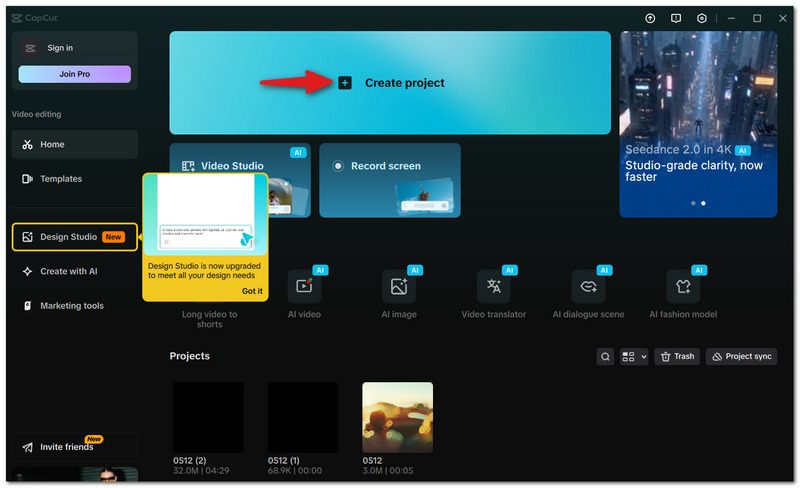Click Project sync button
Screen dimensions: 800x488
coord(741,357)
